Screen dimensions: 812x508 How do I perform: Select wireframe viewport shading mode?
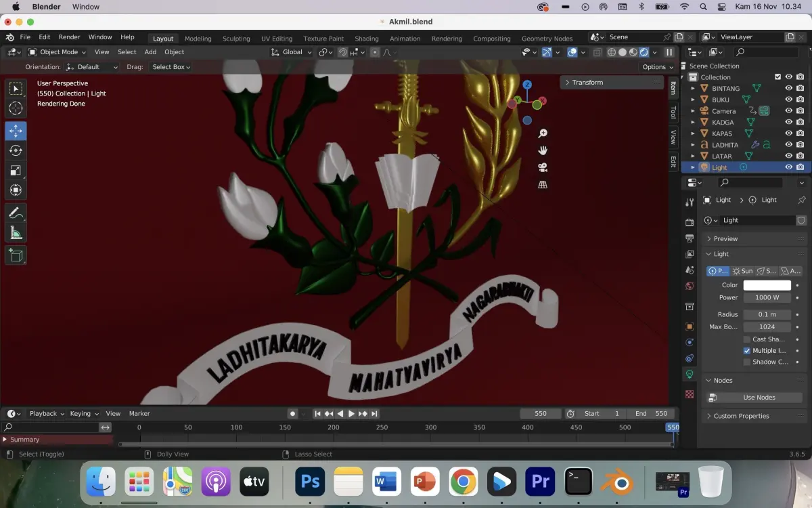pyautogui.click(x=612, y=52)
